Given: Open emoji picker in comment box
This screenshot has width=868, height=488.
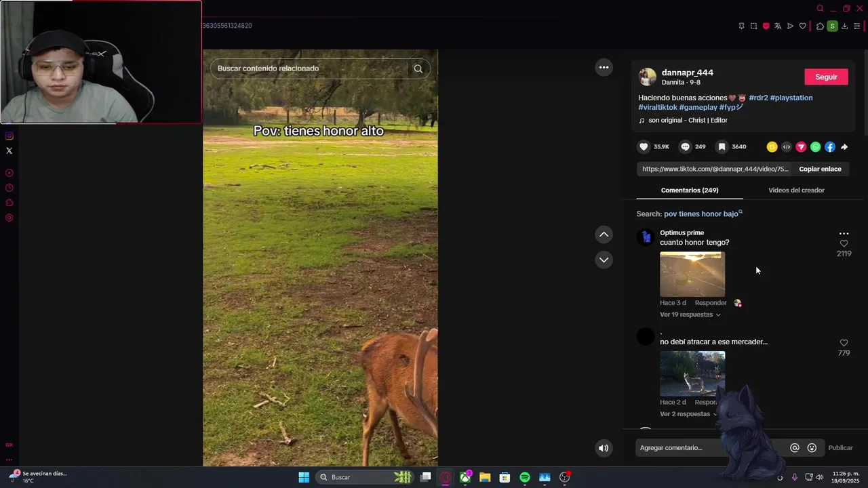Looking at the screenshot, I should pyautogui.click(x=812, y=447).
